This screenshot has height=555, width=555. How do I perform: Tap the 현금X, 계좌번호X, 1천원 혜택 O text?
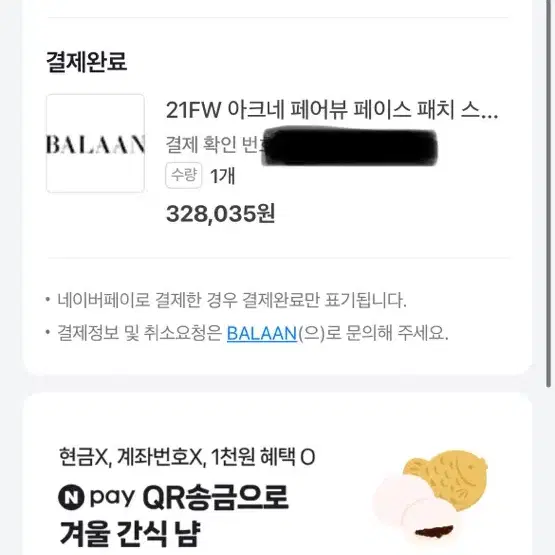[x=187, y=457]
